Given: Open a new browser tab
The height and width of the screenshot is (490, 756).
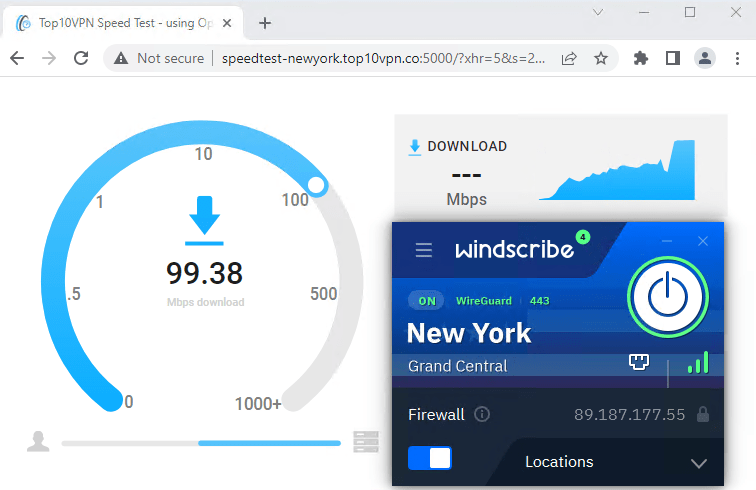Looking at the screenshot, I should tap(265, 23).
